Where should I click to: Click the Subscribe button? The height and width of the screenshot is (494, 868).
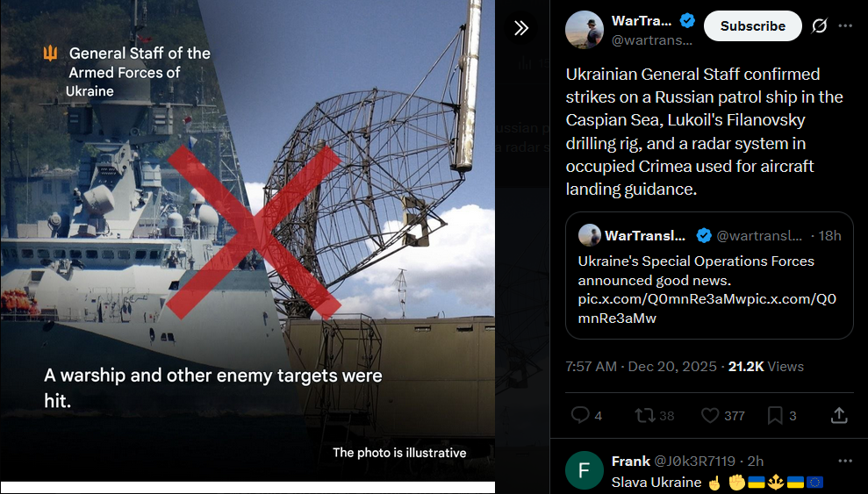(x=752, y=26)
